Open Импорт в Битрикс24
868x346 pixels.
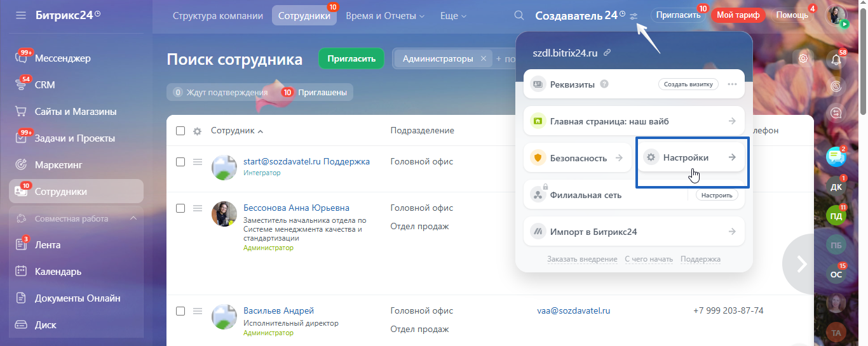[x=634, y=231]
